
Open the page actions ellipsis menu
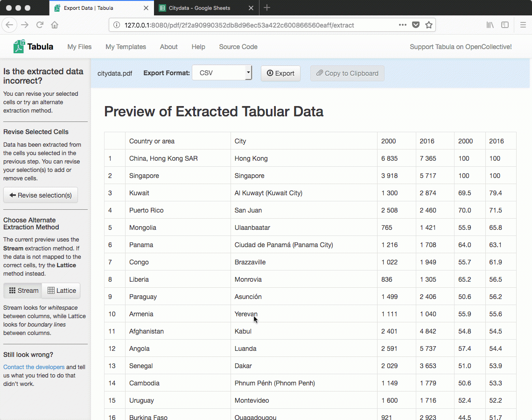pyautogui.click(x=402, y=25)
